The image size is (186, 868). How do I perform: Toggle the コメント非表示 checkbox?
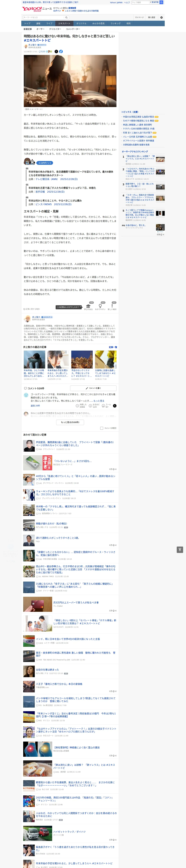(x=102, y=428)
